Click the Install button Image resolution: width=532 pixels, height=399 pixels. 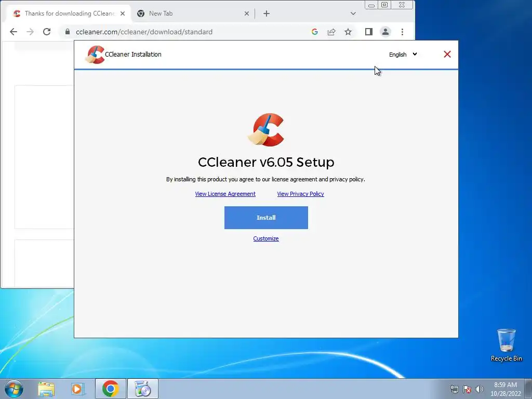(266, 218)
